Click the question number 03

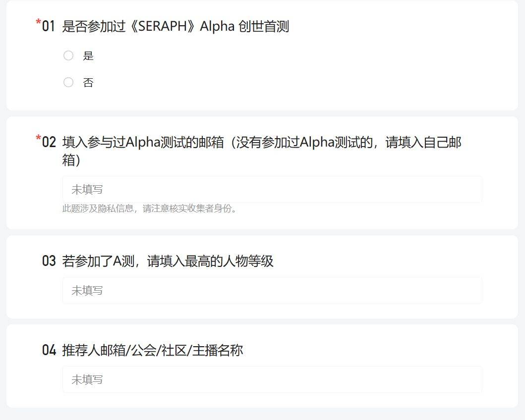(49, 261)
